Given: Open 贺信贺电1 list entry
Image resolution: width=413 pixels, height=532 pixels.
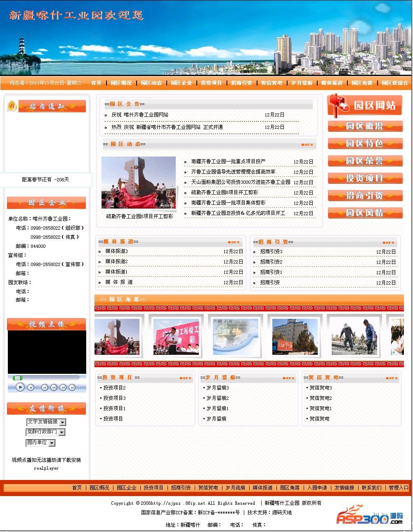Looking at the screenshot, I should pos(321,408).
